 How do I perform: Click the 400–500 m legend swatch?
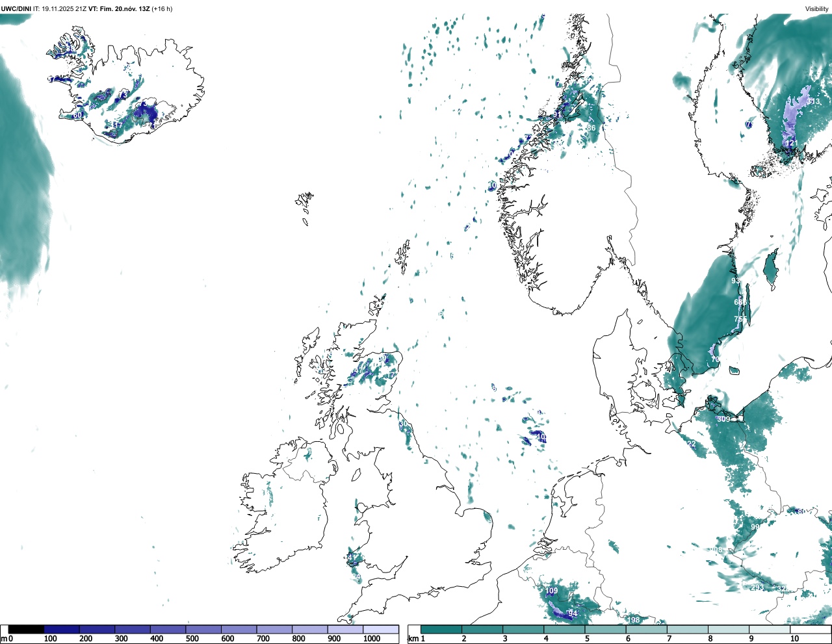tap(168, 629)
